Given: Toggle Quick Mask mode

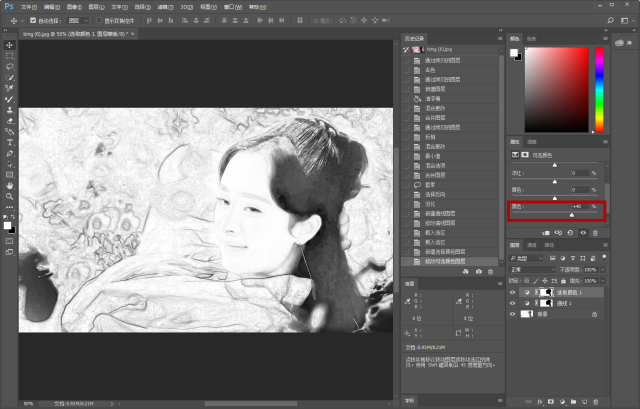Looking at the screenshot, I should 9,241.
